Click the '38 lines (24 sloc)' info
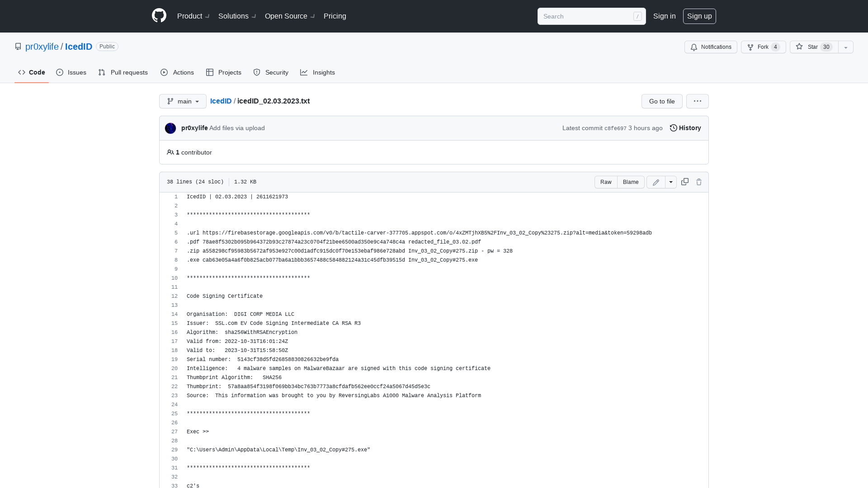The image size is (868, 488). pos(195,182)
